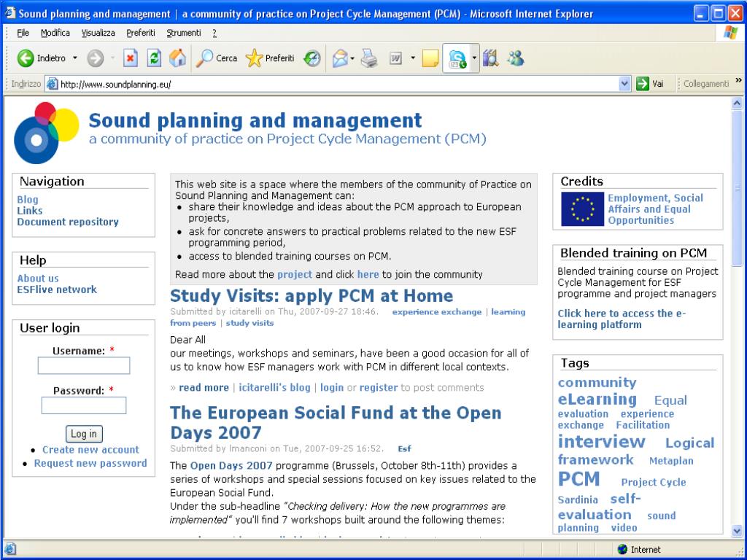Click the EU flag Credits image
This screenshot has height=560, width=747.
(582, 209)
